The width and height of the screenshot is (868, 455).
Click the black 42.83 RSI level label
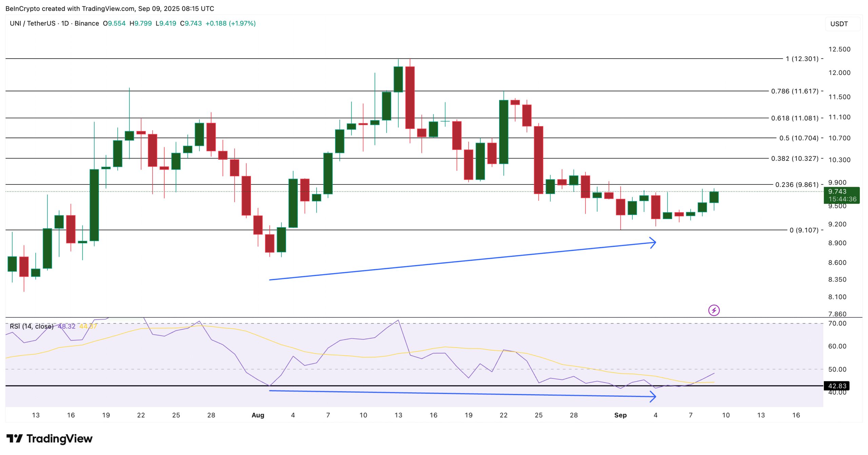pyautogui.click(x=836, y=386)
